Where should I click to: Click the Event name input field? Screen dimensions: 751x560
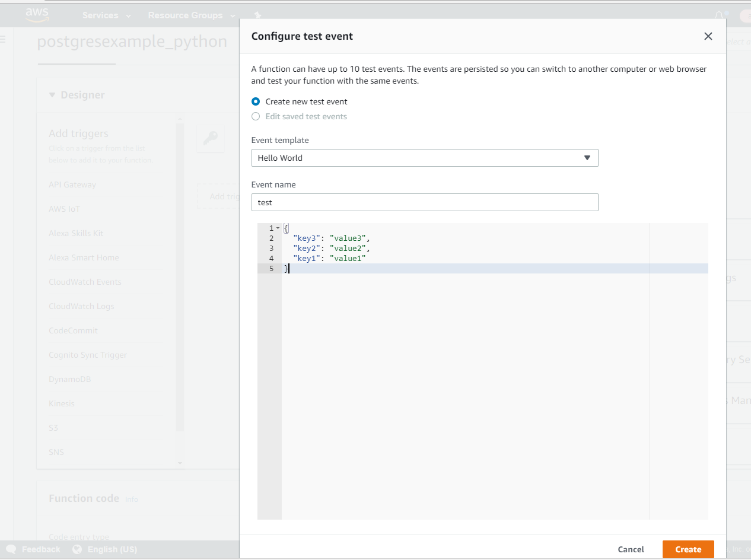424,202
